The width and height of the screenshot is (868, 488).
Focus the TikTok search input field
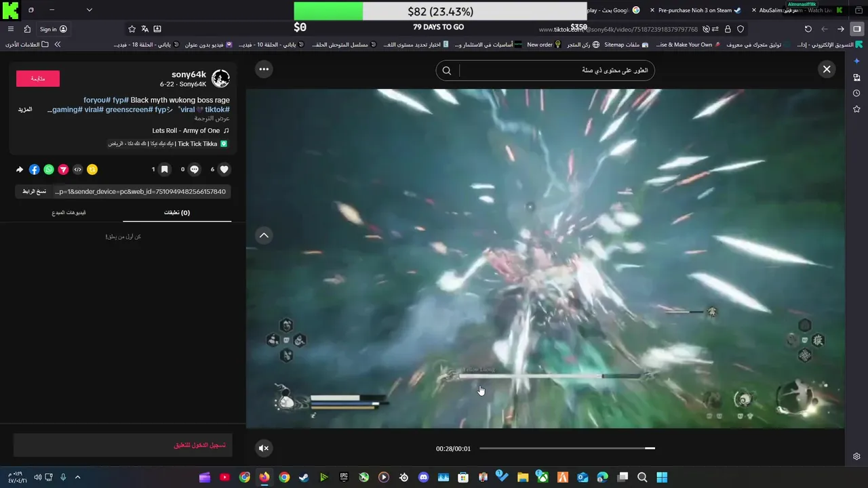click(555, 70)
